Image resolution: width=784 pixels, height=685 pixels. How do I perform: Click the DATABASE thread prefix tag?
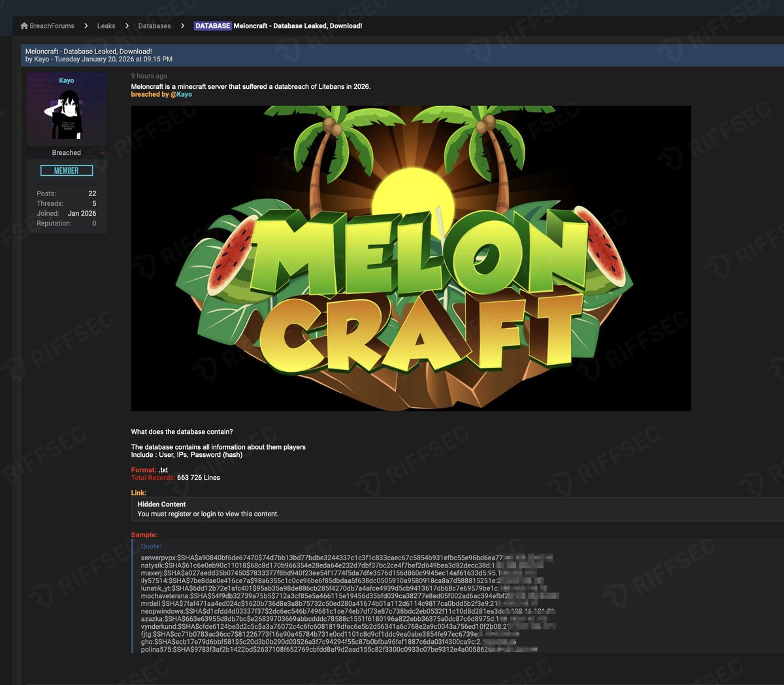click(213, 26)
